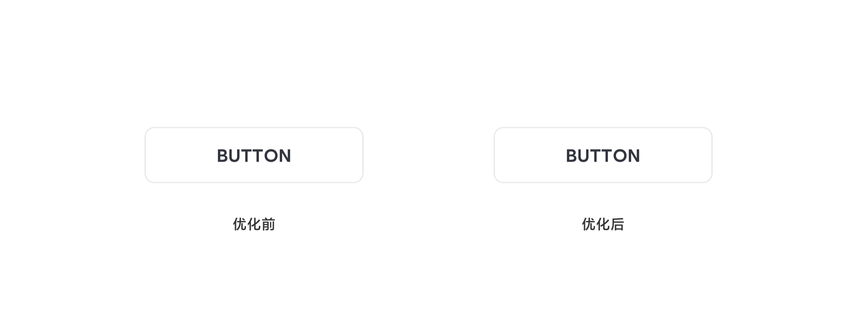Click the BUTTON above the 优化后 label
This screenshot has height=326, width=868.
pyautogui.click(x=603, y=155)
